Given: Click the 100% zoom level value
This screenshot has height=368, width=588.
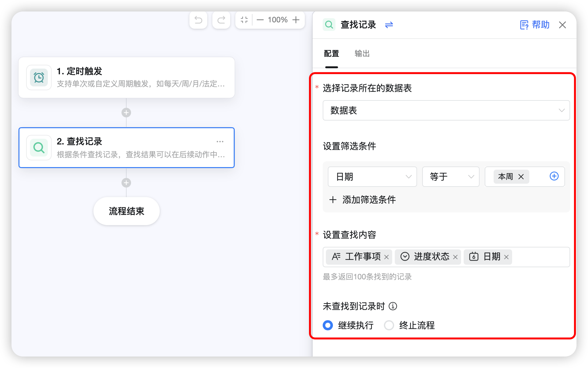Looking at the screenshot, I should [278, 20].
